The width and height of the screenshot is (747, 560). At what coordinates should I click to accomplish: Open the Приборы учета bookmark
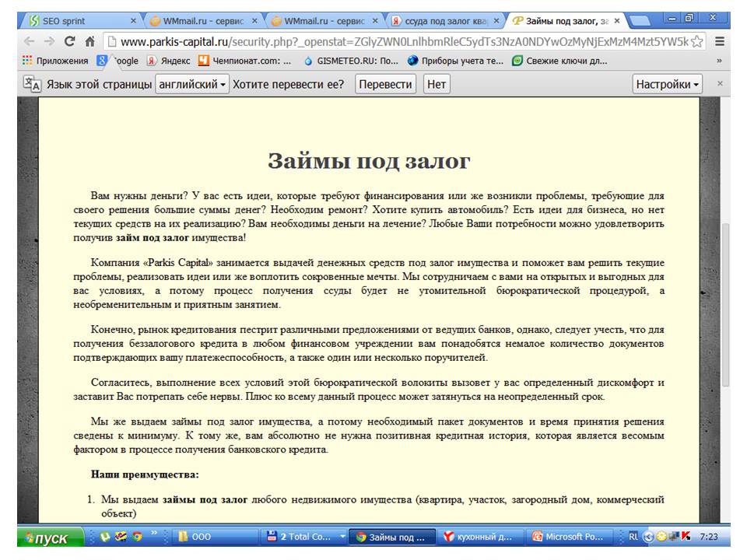(455, 61)
